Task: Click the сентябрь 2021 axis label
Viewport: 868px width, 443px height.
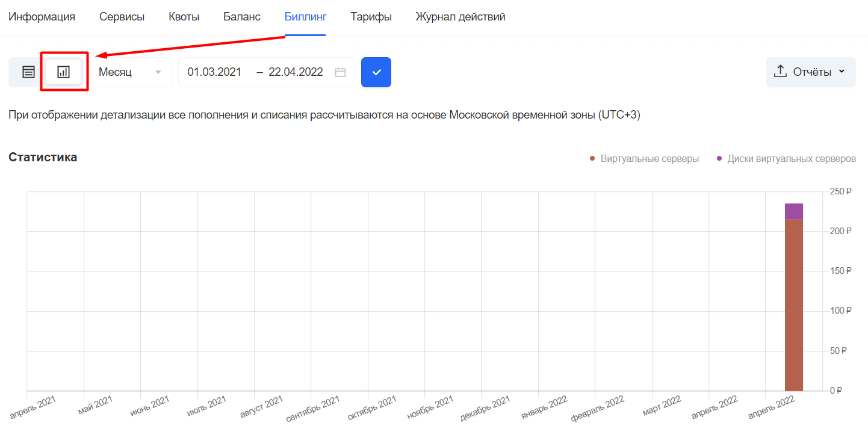Action: click(x=313, y=408)
